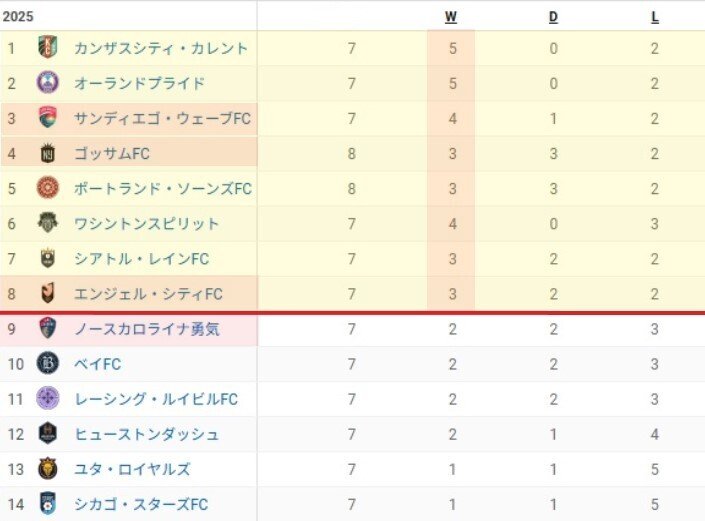Viewport: 705px width, 521px height.
Task: Click the Orlando Pride team crest
Action: point(47,83)
